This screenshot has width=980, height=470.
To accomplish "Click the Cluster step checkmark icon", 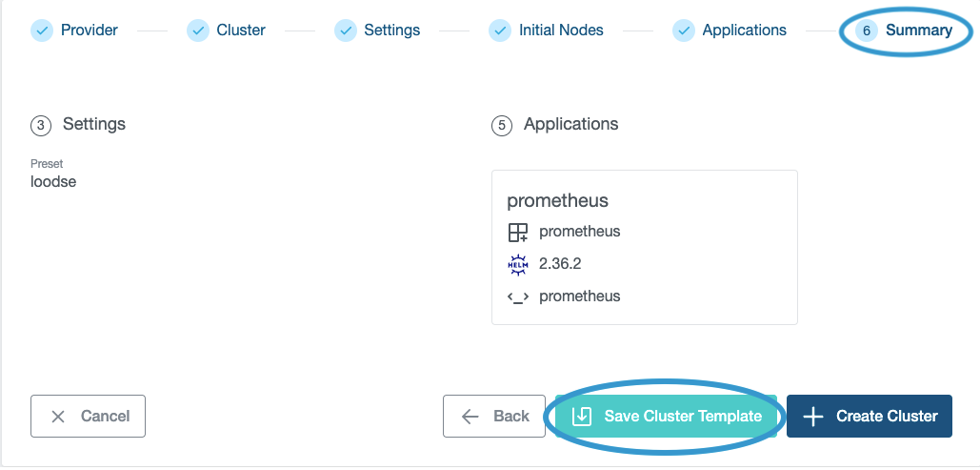I will [198, 31].
